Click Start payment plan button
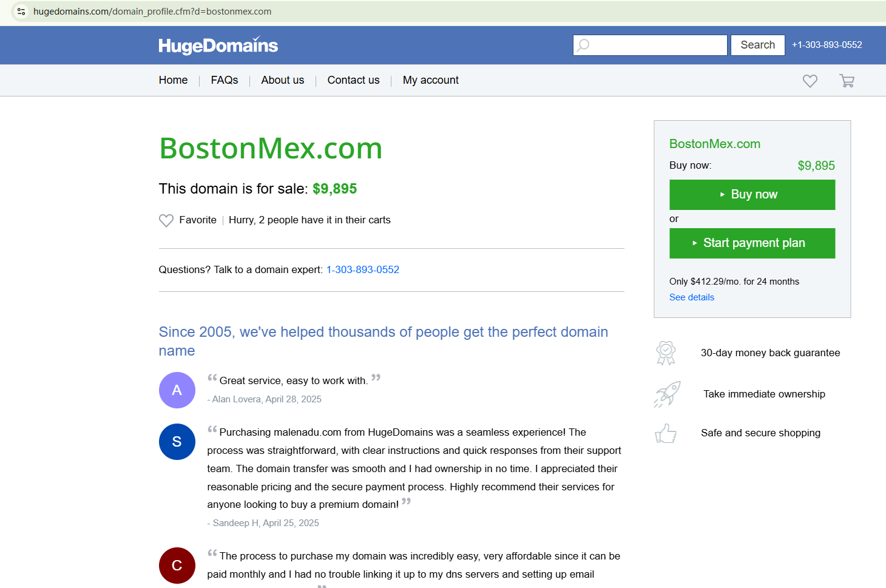This screenshot has width=886, height=588. coord(752,243)
